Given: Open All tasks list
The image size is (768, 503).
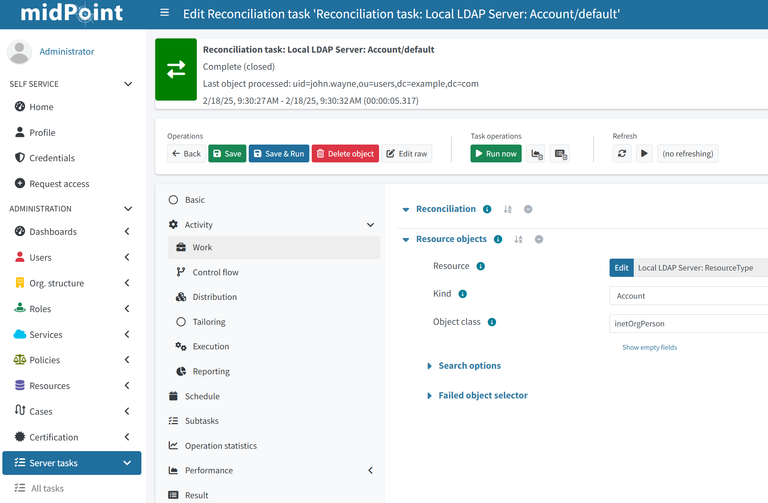Looking at the screenshot, I should click(47, 488).
